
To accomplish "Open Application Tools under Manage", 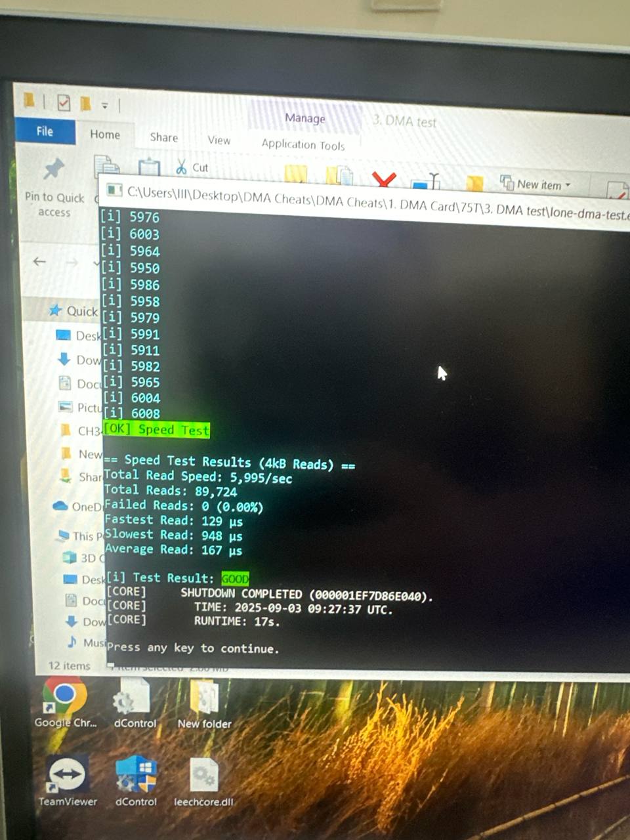I will (303, 144).
